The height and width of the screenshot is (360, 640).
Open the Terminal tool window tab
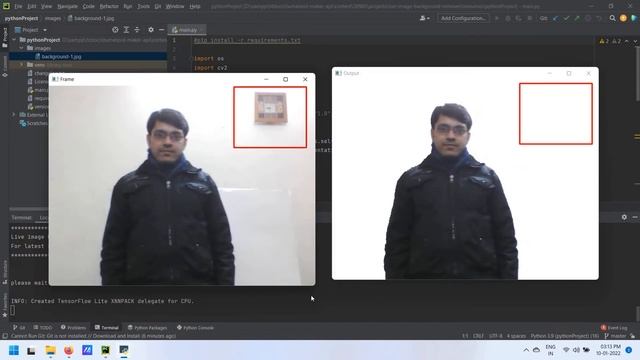pyautogui.click(x=107, y=328)
